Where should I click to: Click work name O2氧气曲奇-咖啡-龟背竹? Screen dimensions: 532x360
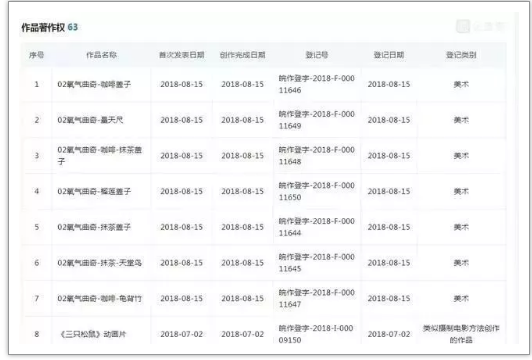click(x=99, y=299)
